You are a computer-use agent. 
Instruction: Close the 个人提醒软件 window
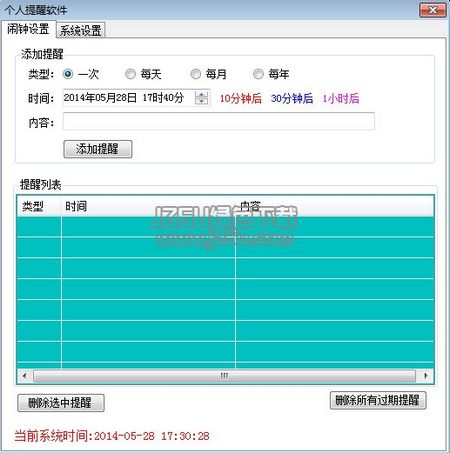click(433, 10)
